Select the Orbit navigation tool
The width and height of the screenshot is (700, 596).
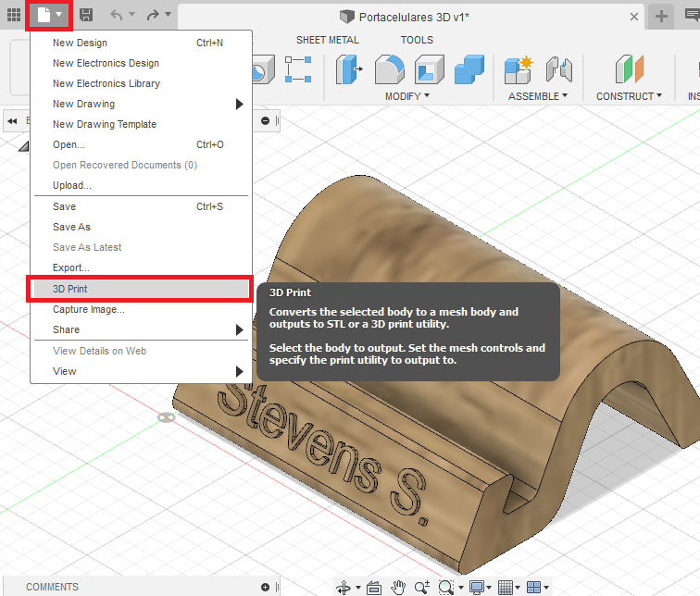click(x=344, y=588)
